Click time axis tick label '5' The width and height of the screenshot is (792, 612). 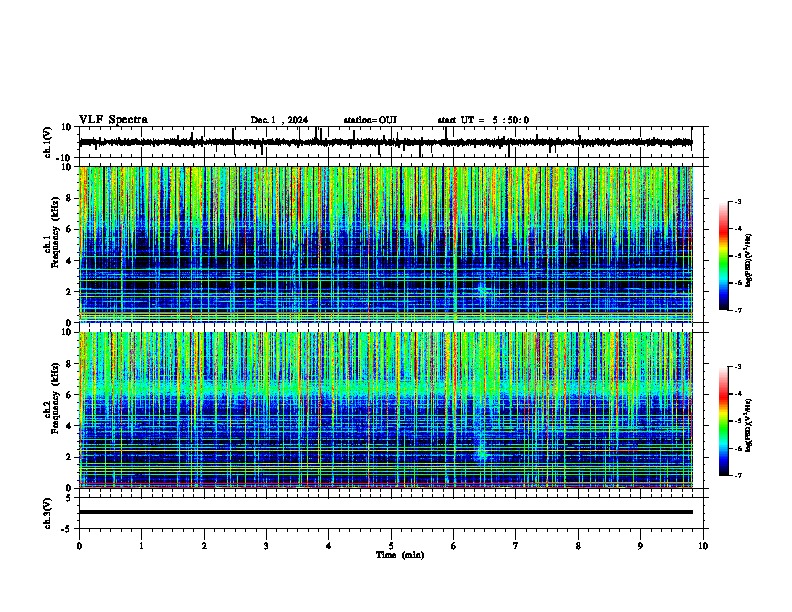[x=391, y=546]
